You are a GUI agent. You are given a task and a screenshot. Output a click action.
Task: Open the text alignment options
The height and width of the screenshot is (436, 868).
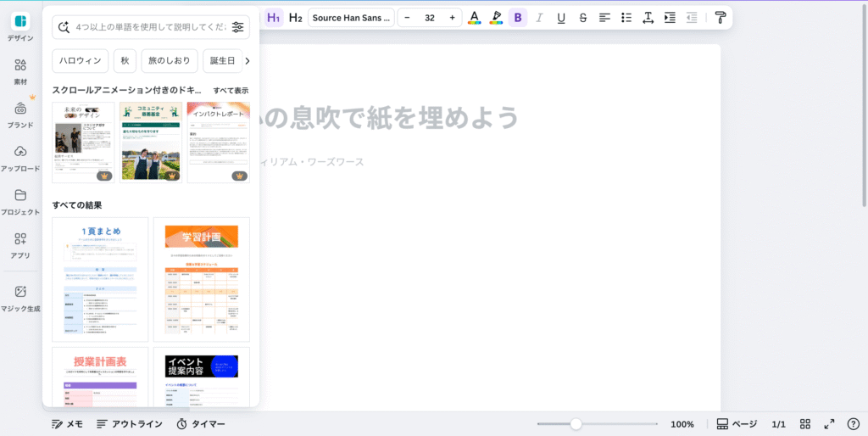[x=605, y=17]
